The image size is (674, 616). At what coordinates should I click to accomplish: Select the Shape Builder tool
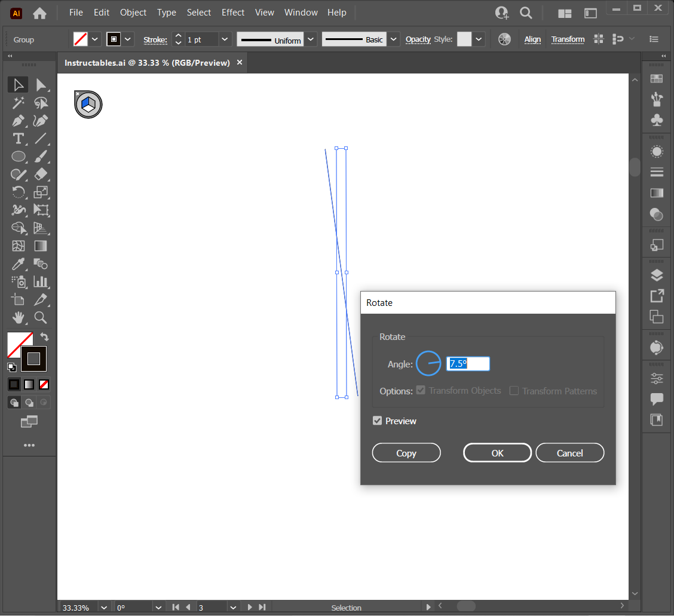point(18,228)
